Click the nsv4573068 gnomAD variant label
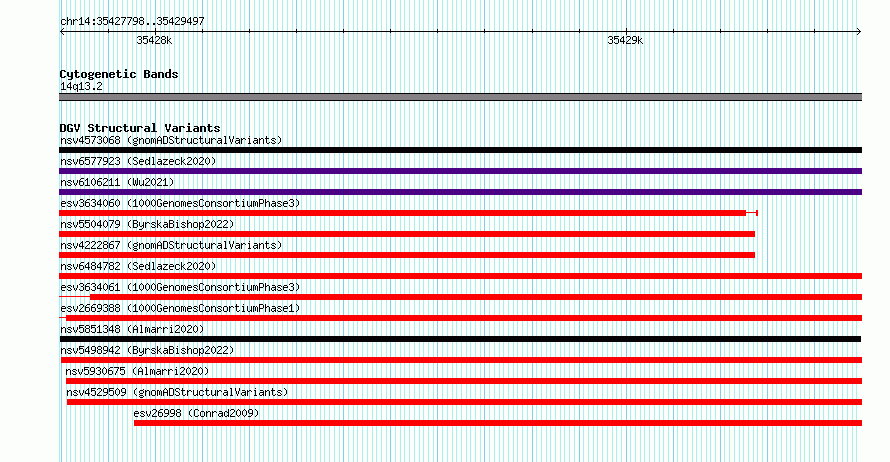 click(x=171, y=140)
